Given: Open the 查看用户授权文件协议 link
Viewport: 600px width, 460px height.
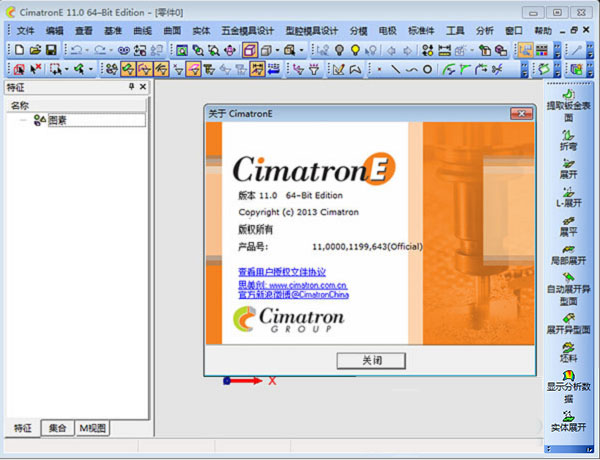Looking at the screenshot, I should [x=282, y=272].
